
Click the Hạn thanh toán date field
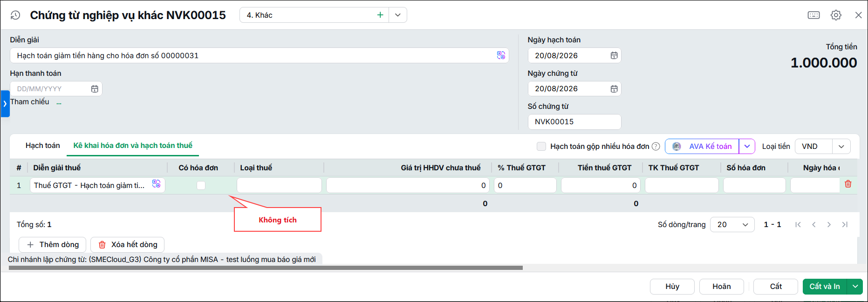56,88
